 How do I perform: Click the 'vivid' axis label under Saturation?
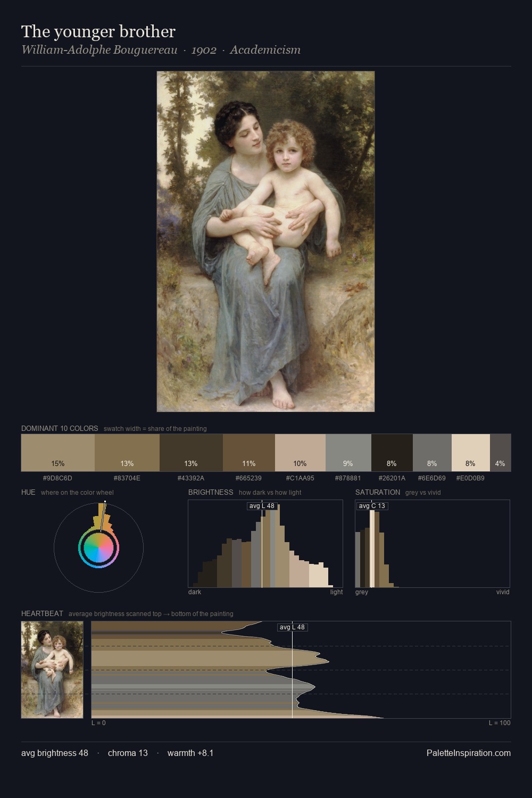point(503,592)
